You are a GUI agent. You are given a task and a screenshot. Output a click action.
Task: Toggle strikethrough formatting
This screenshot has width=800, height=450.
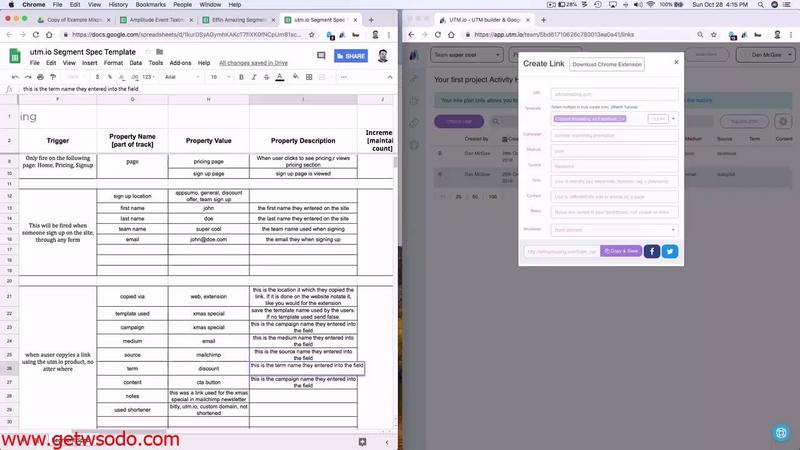(266, 77)
